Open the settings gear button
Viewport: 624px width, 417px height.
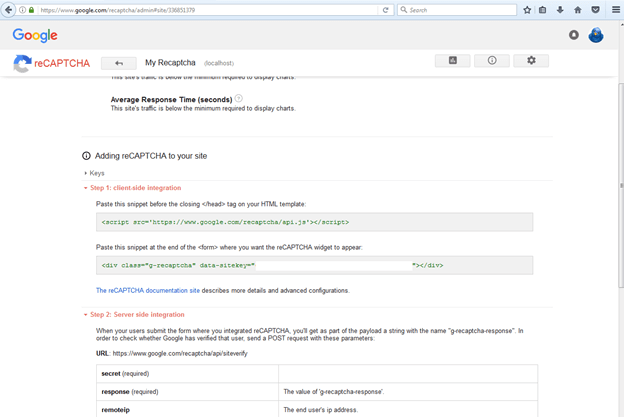pyautogui.click(x=531, y=60)
